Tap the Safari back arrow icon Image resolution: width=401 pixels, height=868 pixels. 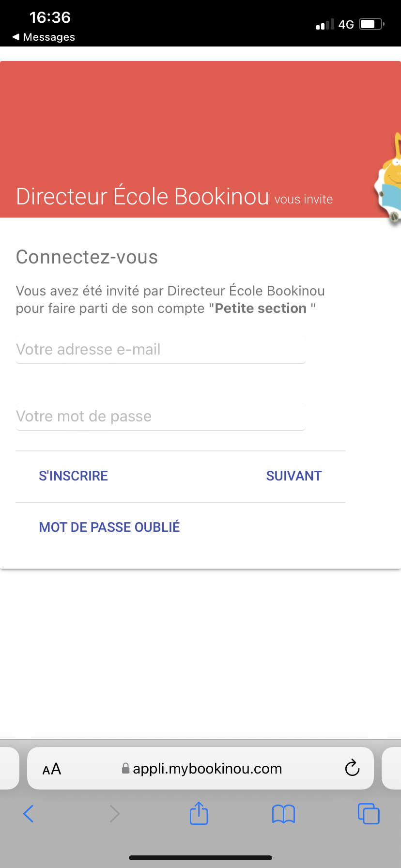(29, 814)
